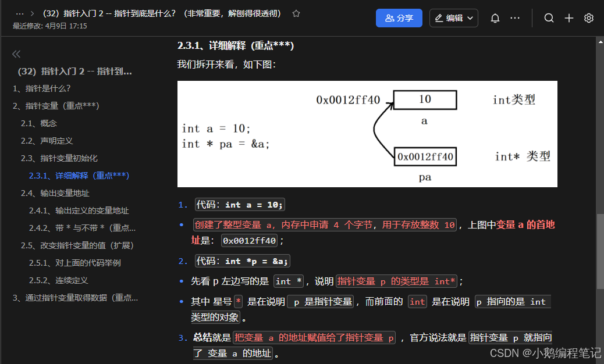Open the 编辑 dropdown arrow

[x=470, y=18]
